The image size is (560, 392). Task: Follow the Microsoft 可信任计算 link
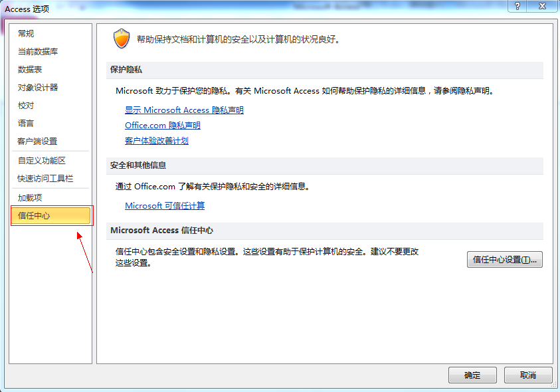coord(165,206)
